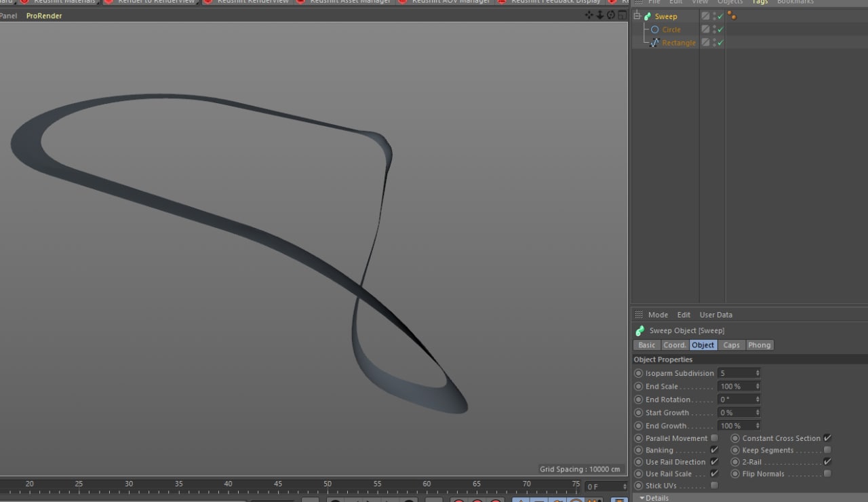Open the ProRender viewport menu
868x502 pixels.
coord(44,16)
